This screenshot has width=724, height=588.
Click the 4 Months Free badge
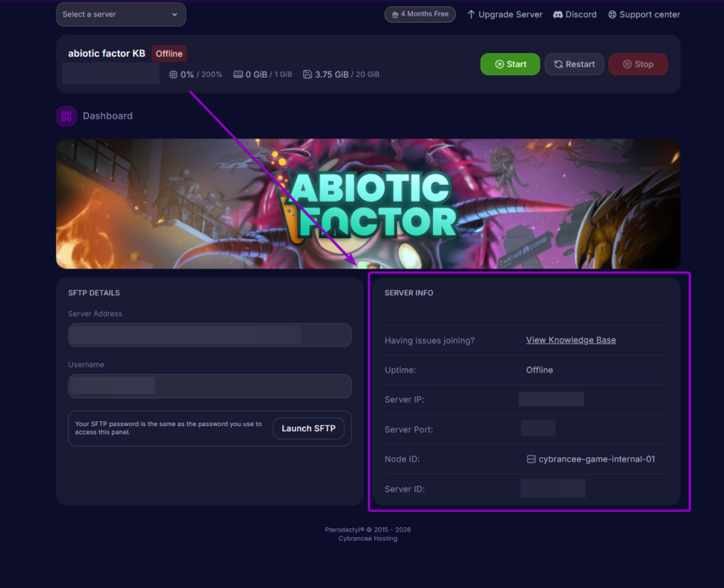click(x=420, y=14)
